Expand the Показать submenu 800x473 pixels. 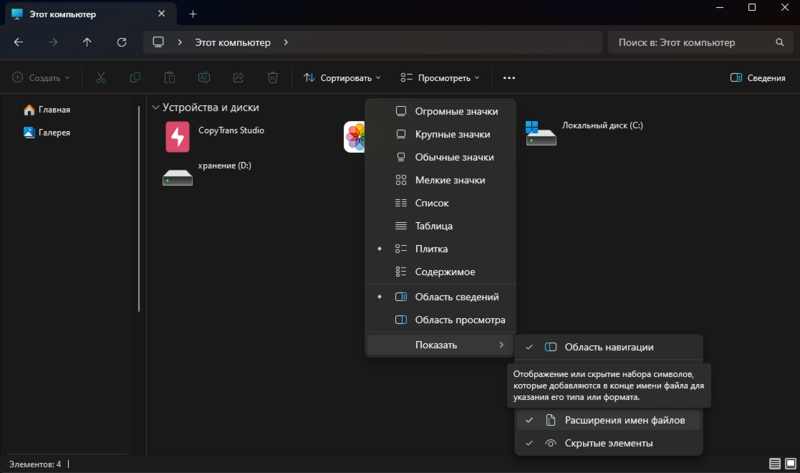click(441, 345)
